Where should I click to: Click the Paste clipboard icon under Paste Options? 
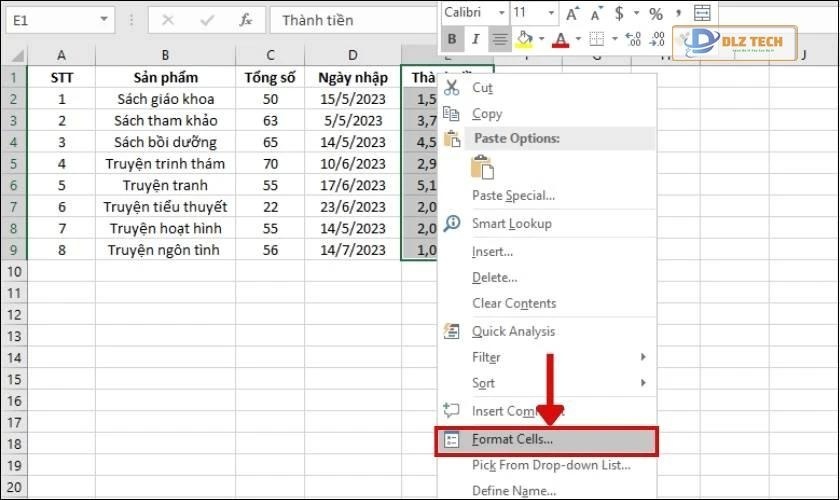coord(482,167)
